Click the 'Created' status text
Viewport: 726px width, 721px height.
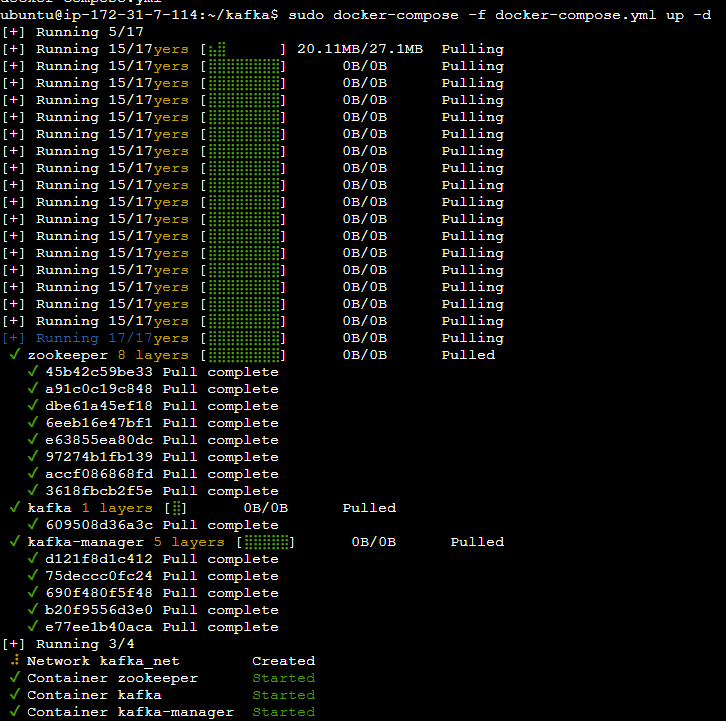283,661
